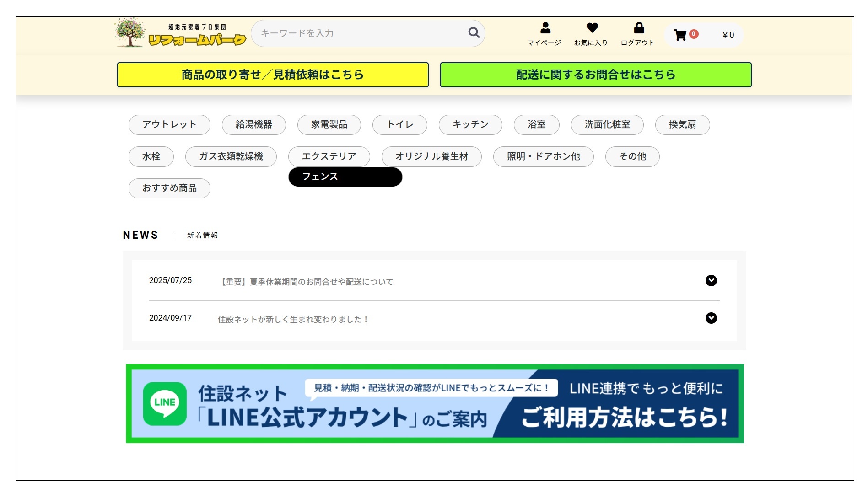
Task: Select フェンス from the submenu
Action: coord(345,177)
